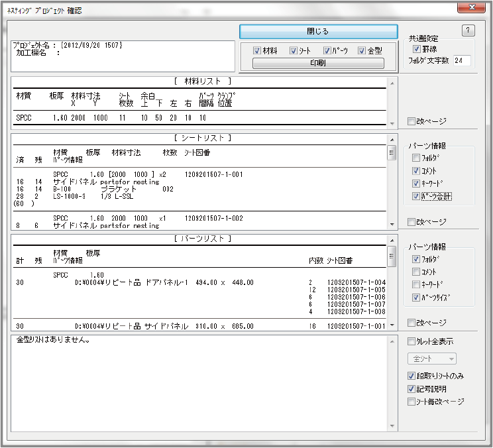Click sheet number 1209201507-1-007 in parts list
This screenshot has width=493, height=448.
[x=356, y=304]
